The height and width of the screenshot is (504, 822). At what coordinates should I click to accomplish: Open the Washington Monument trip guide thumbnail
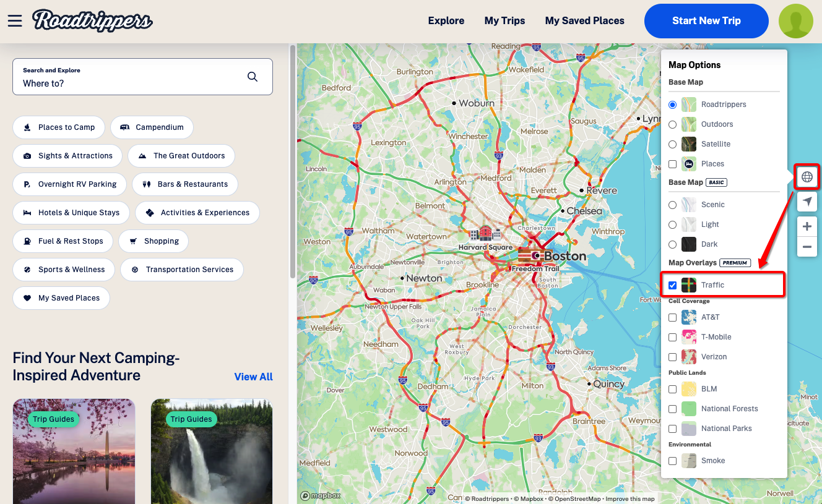tap(74, 451)
